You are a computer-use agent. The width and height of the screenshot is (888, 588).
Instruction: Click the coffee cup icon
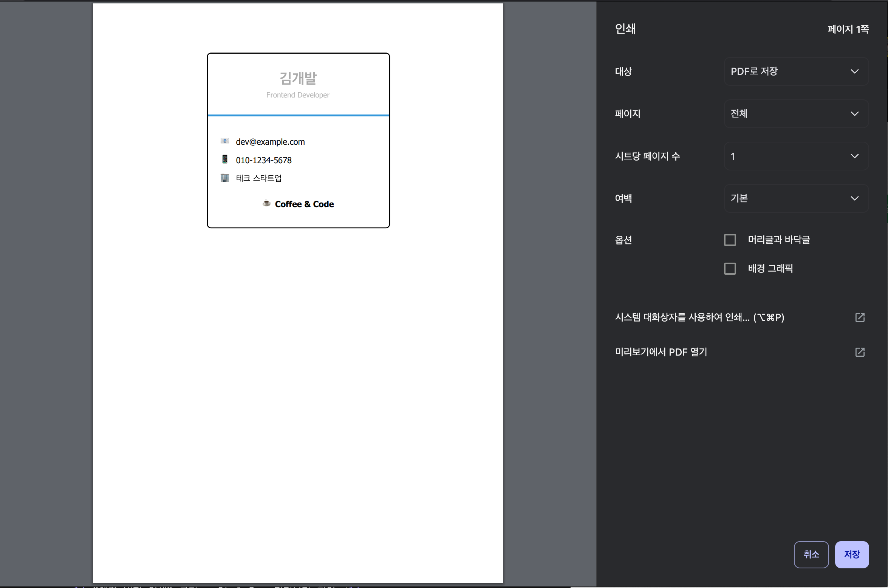coord(266,203)
